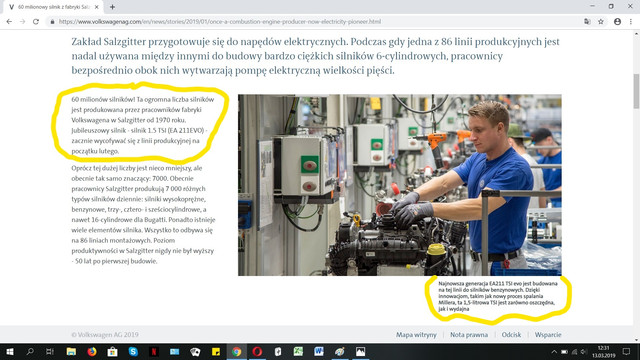Open the Nota prawna footer link
640x360 pixels.
469,335
